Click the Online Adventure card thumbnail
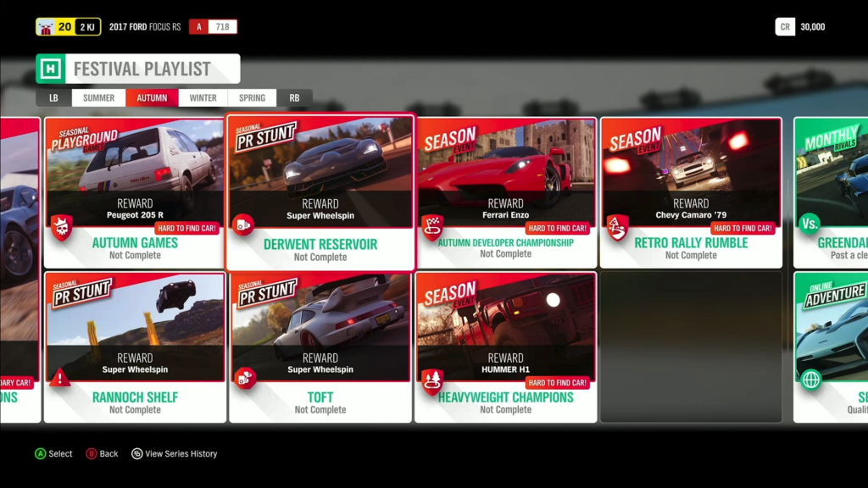 click(x=832, y=326)
